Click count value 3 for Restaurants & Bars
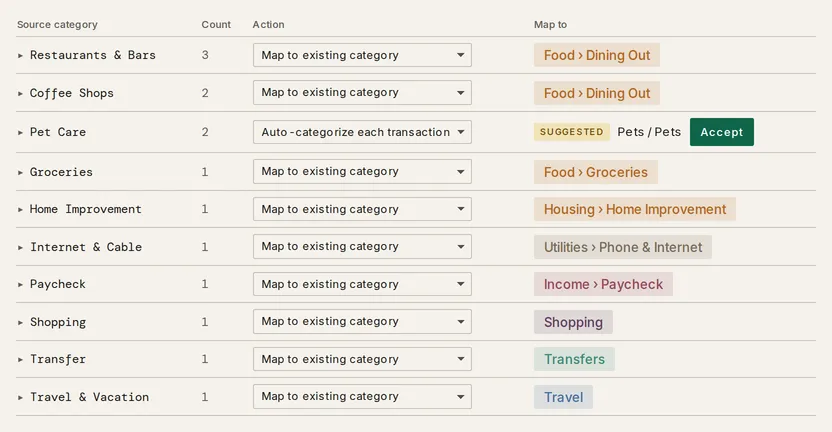832x432 pixels. pyautogui.click(x=205, y=55)
